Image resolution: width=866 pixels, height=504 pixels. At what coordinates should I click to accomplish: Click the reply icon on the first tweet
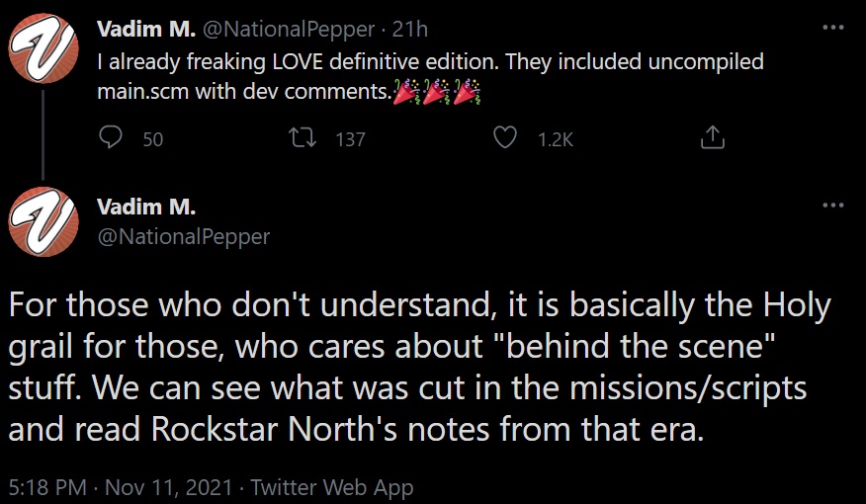(x=111, y=138)
